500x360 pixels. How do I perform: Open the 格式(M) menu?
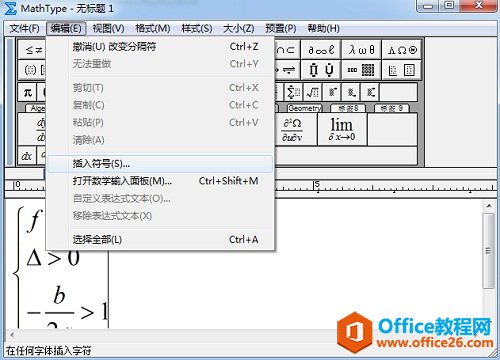(x=153, y=28)
